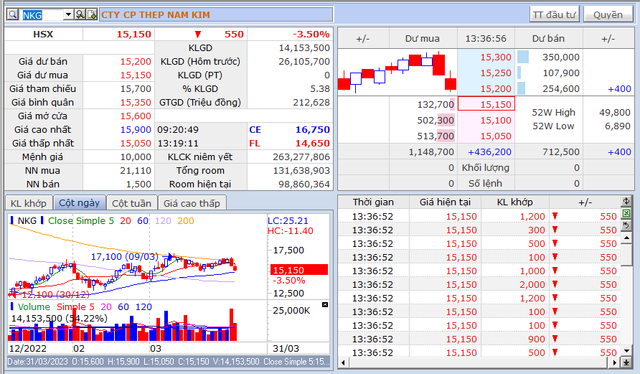640x374 pixels.
Task: Click the net volume +436,200
Action: 489,152
